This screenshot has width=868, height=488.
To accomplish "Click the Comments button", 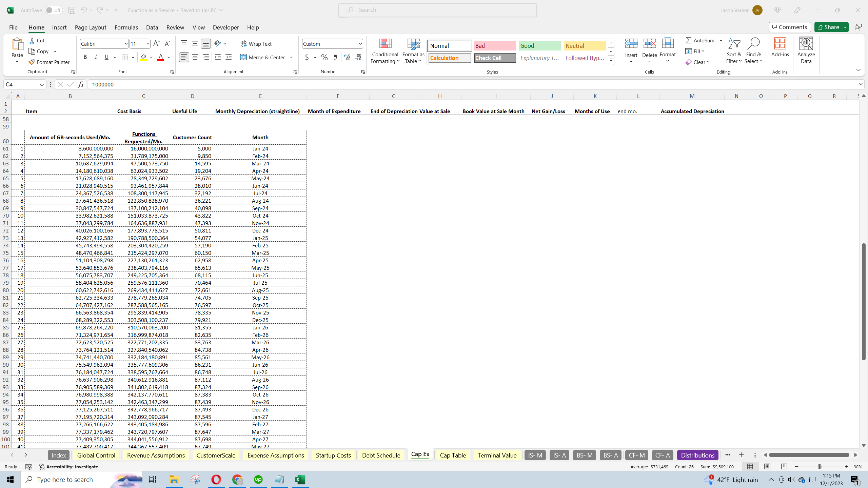I will (790, 27).
